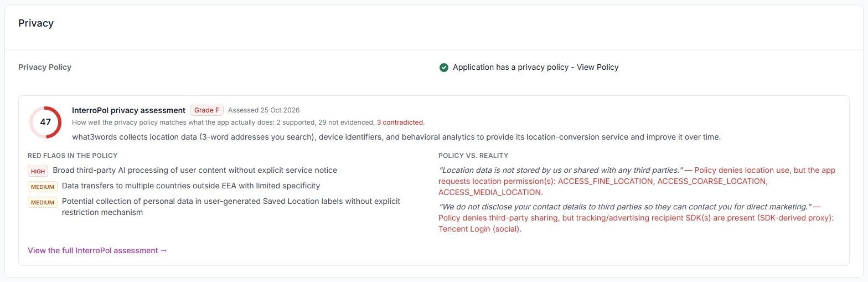Click the 'ACCESS_MEDIA_LOCATION.' permission text
This screenshot has height=282, width=868.
click(x=490, y=192)
